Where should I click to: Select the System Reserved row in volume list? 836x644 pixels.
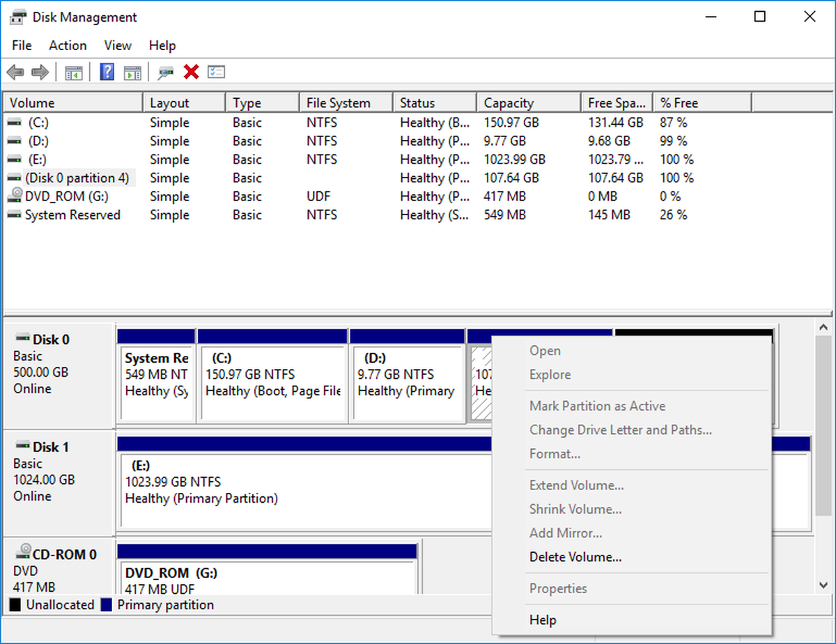[x=72, y=215]
